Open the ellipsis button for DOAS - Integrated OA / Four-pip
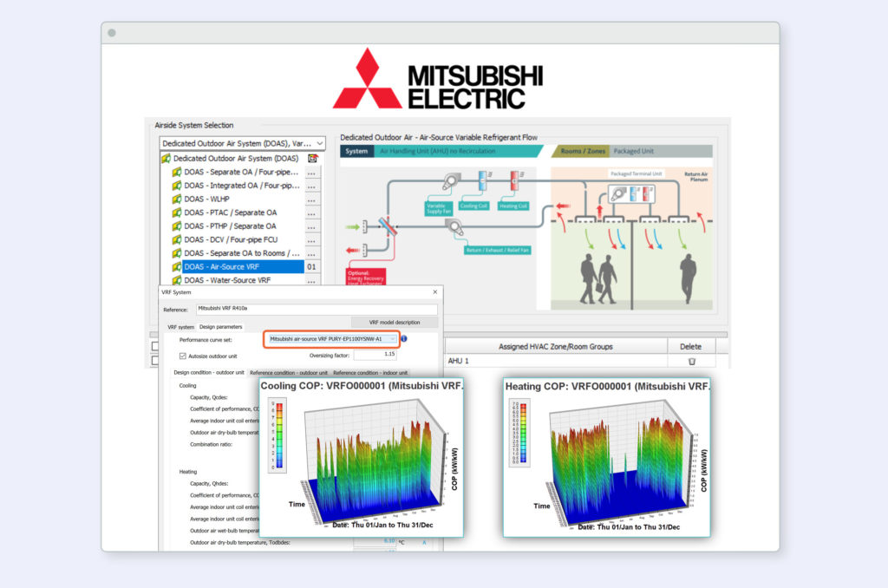 (x=311, y=186)
